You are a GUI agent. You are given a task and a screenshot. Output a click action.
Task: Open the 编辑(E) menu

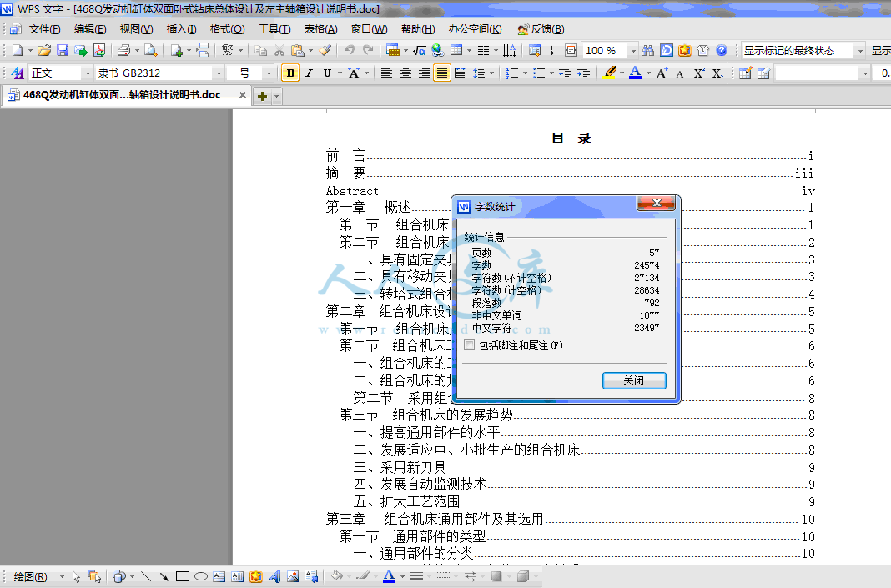pyautogui.click(x=90, y=29)
